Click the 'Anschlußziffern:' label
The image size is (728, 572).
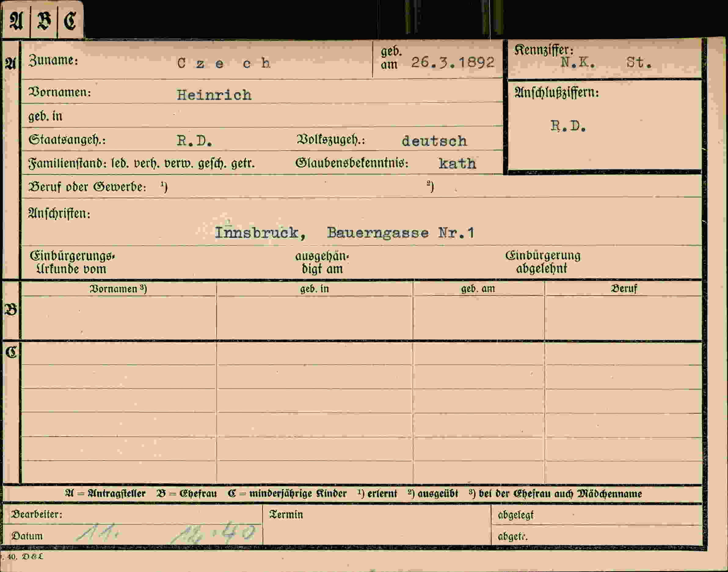pyautogui.click(x=556, y=92)
